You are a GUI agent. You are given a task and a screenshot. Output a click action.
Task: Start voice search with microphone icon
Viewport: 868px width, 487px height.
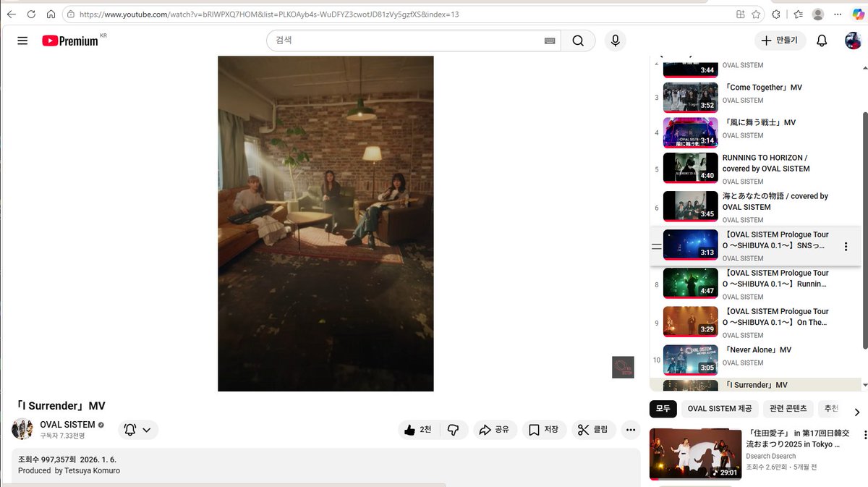[x=615, y=41]
